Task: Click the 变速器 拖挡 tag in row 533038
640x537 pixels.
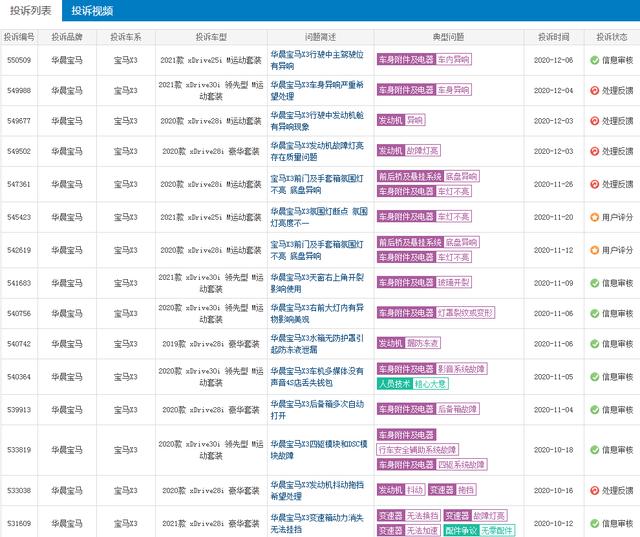Action: (452, 490)
